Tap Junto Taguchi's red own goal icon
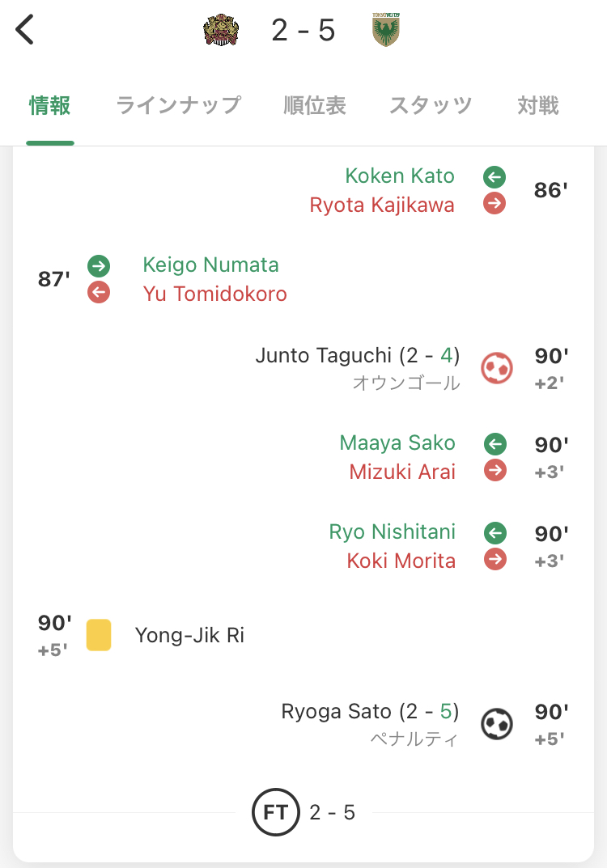Viewport: 607px width, 868px height. pyautogui.click(x=496, y=368)
